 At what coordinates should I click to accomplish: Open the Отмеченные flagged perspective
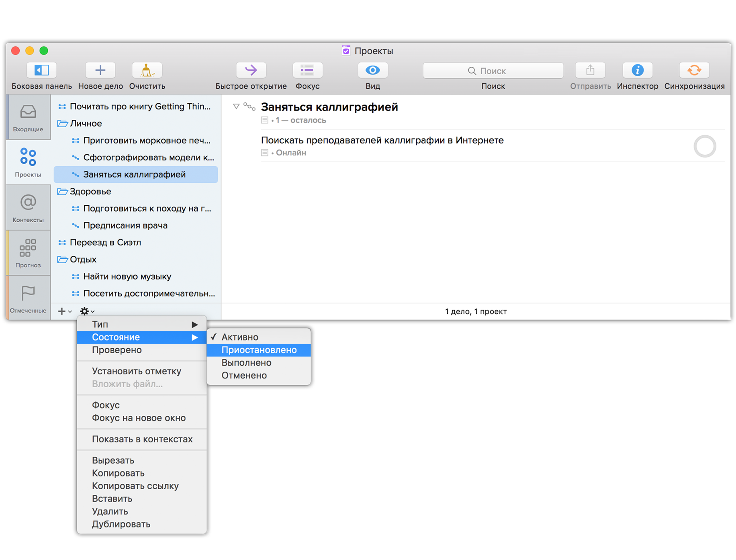click(28, 298)
